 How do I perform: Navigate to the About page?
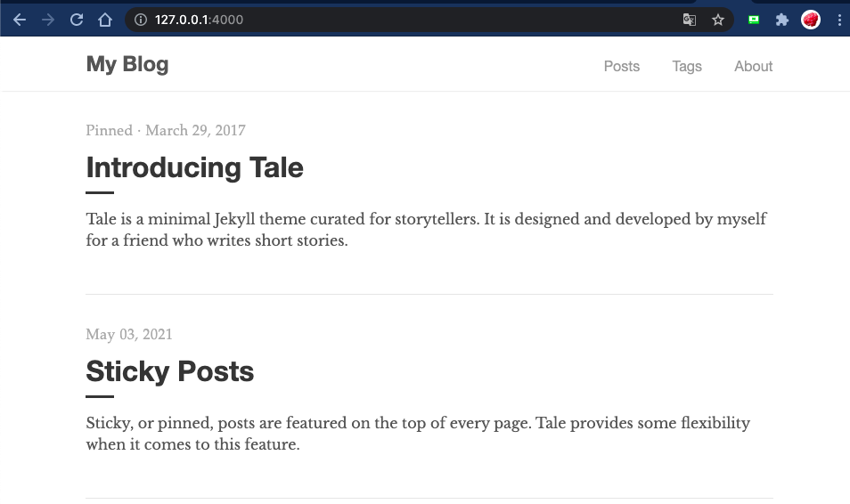[753, 66]
